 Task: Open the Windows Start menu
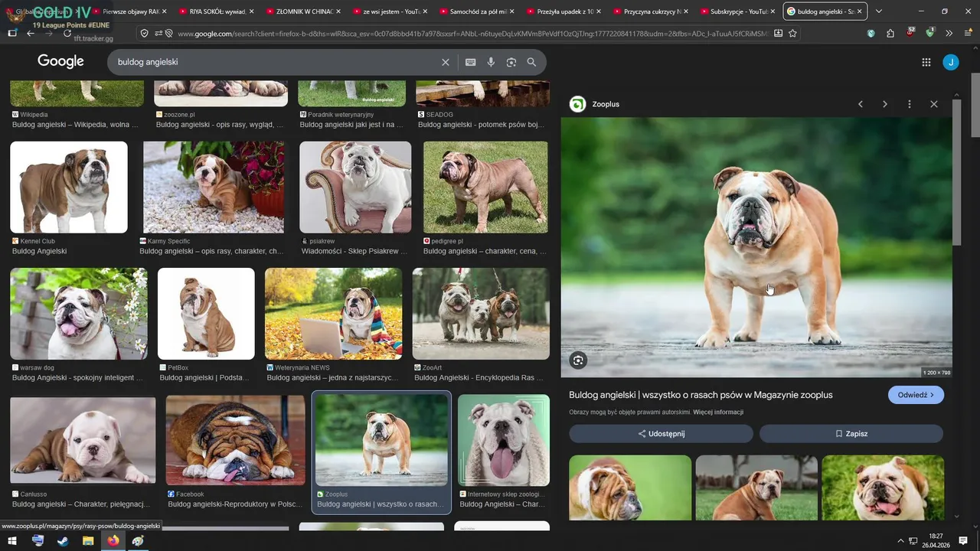tap(11, 540)
